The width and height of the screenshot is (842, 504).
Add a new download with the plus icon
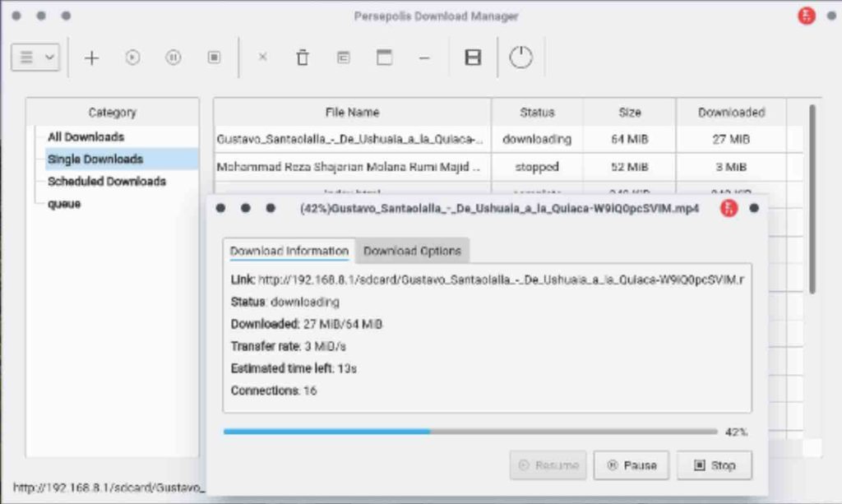pos(91,58)
